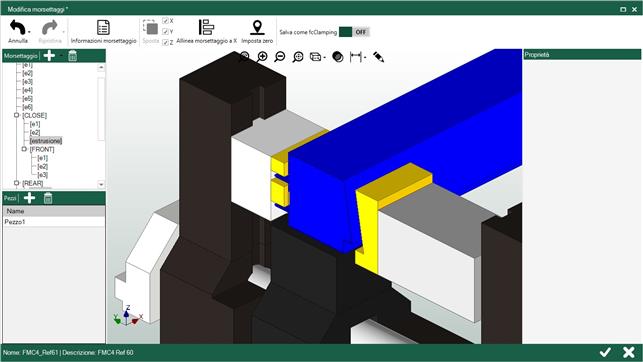The image size is (643, 362).
Task: Add a morsettaggio with plus icon
Action: coord(49,56)
